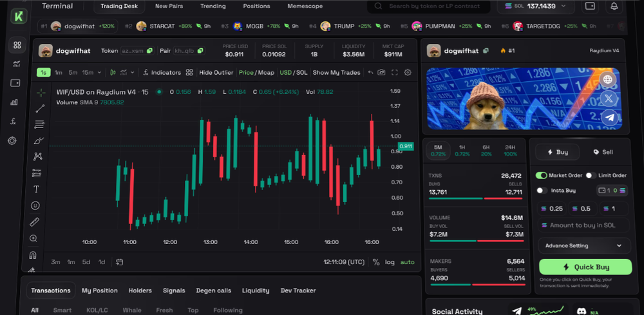Open the dashboard grid icon in left sidebar

click(x=17, y=45)
